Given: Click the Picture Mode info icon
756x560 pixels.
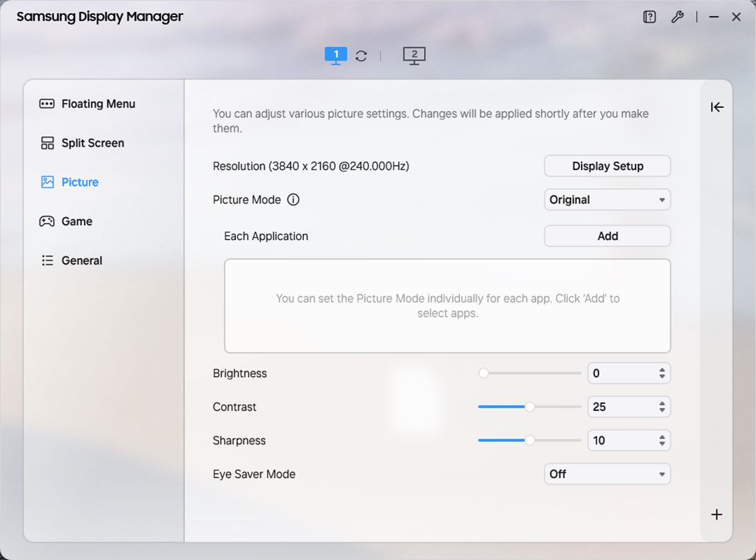Looking at the screenshot, I should [293, 200].
